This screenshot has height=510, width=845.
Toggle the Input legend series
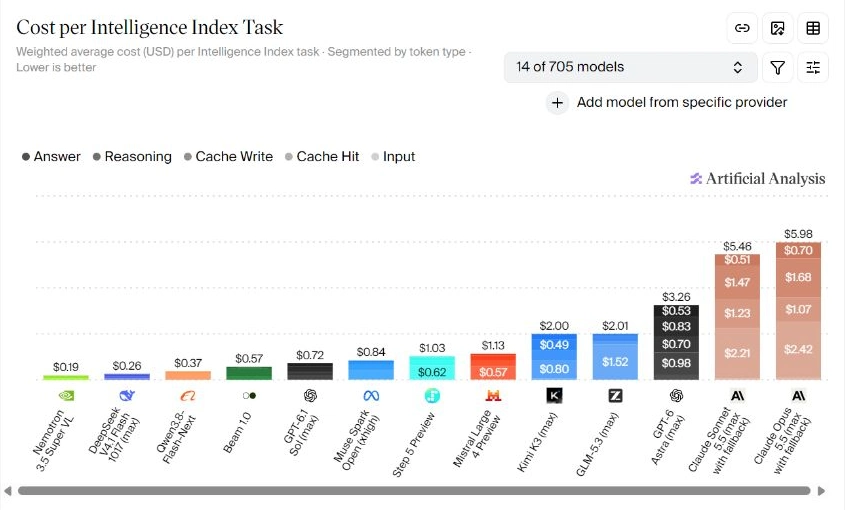point(393,157)
